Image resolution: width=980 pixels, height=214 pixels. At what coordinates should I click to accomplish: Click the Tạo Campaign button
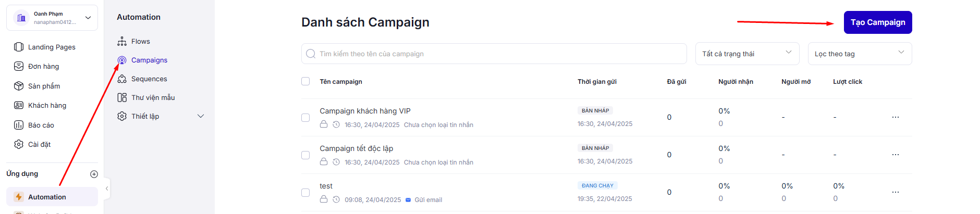coord(878,22)
